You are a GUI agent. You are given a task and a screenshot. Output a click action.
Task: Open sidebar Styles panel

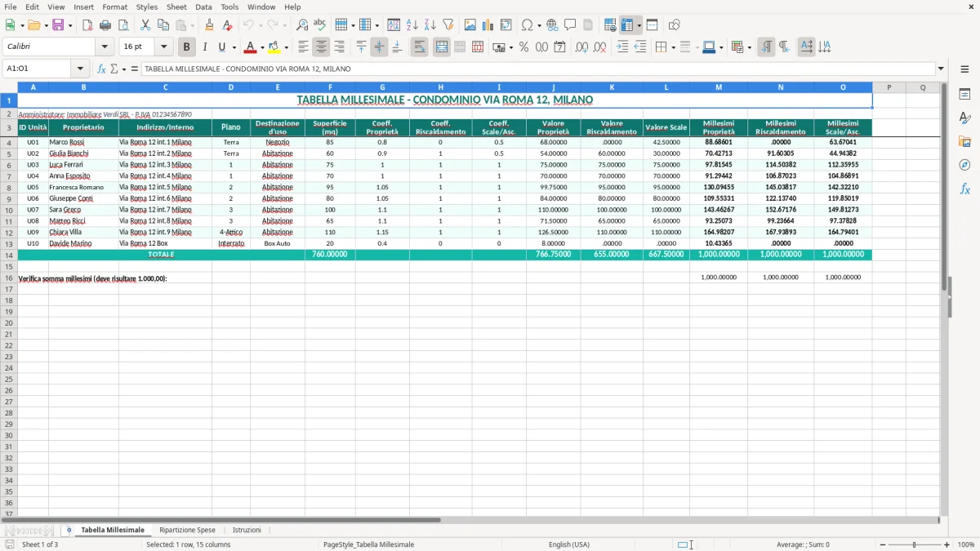click(964, 118)
